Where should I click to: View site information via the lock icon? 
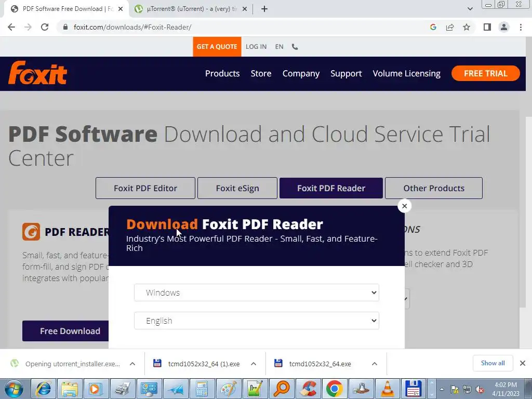pos(65,27)
